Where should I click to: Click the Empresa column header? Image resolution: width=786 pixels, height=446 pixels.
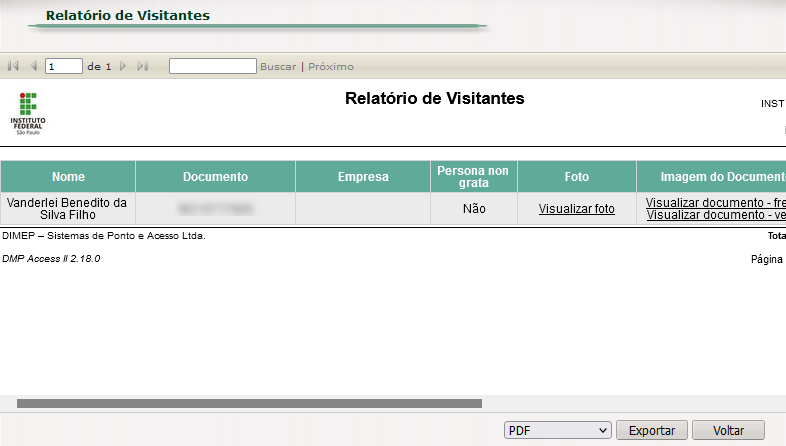pos(363,176)
